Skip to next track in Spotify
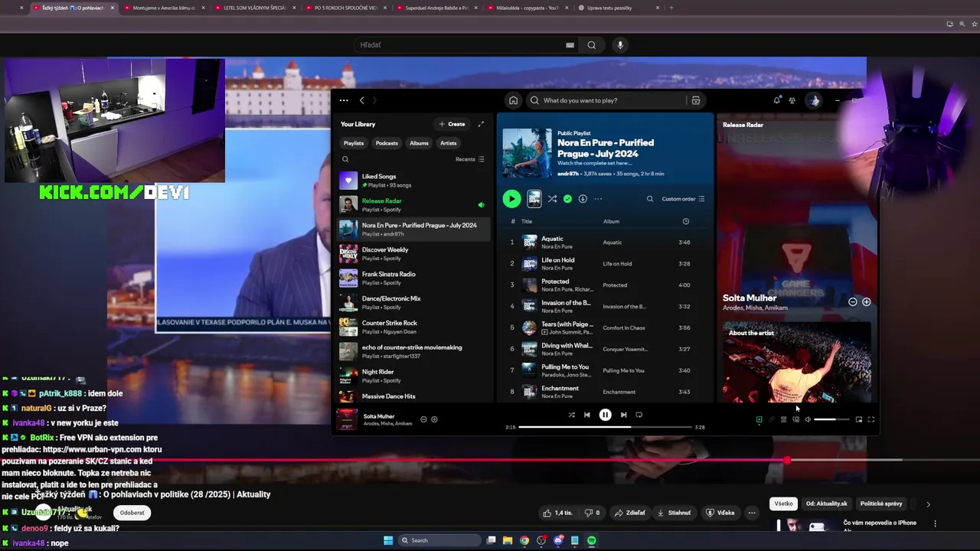The height and width of the screenshot is (551, 980). tap(623, 415)
